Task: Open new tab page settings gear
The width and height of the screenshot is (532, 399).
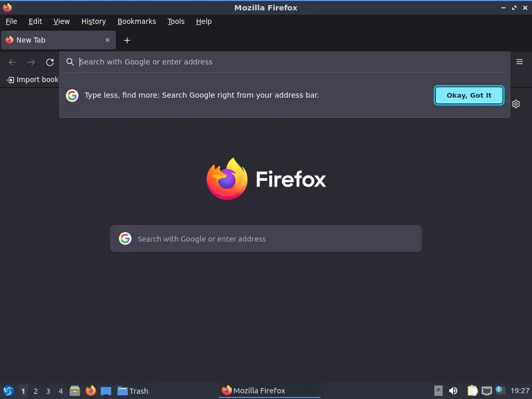Action: coord(516,104)
